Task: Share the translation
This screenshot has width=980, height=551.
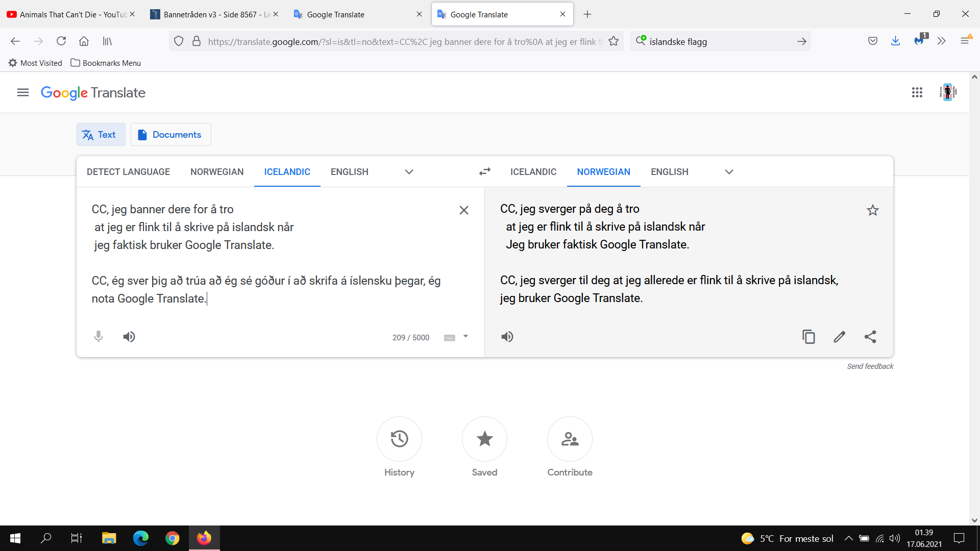Action: click(x=870, y=337)
